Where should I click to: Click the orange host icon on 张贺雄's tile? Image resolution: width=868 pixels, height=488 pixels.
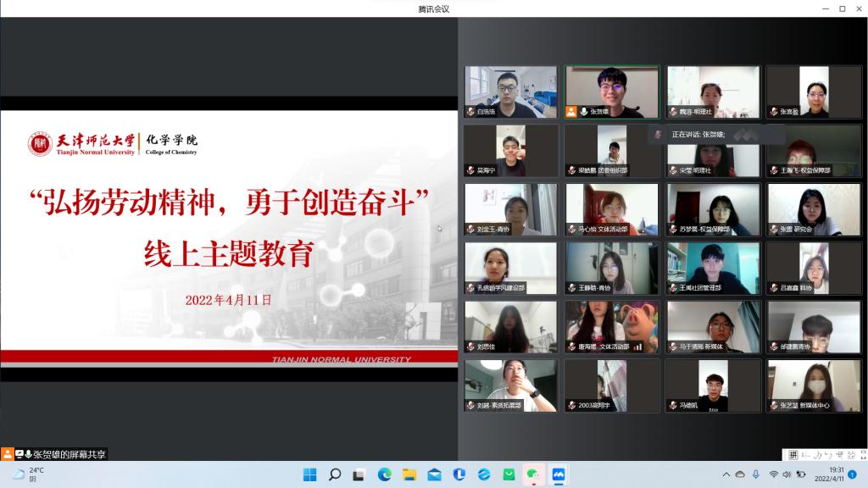point(572,112)
